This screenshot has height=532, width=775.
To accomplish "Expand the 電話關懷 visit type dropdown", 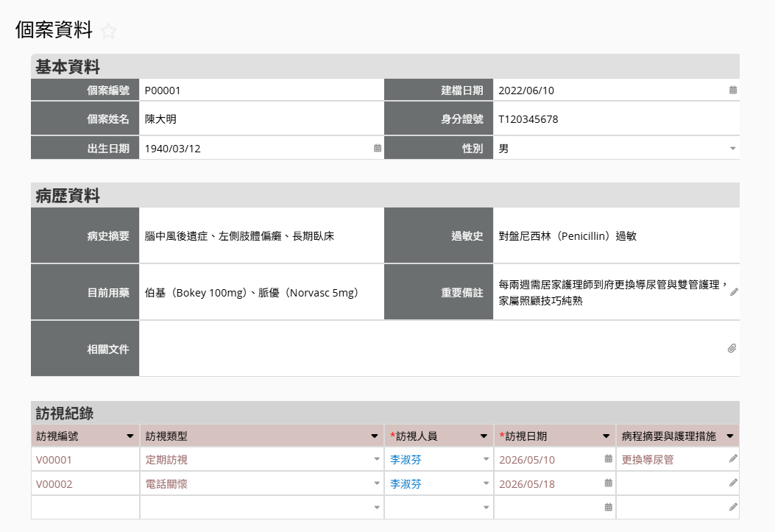I will point(377,483).
